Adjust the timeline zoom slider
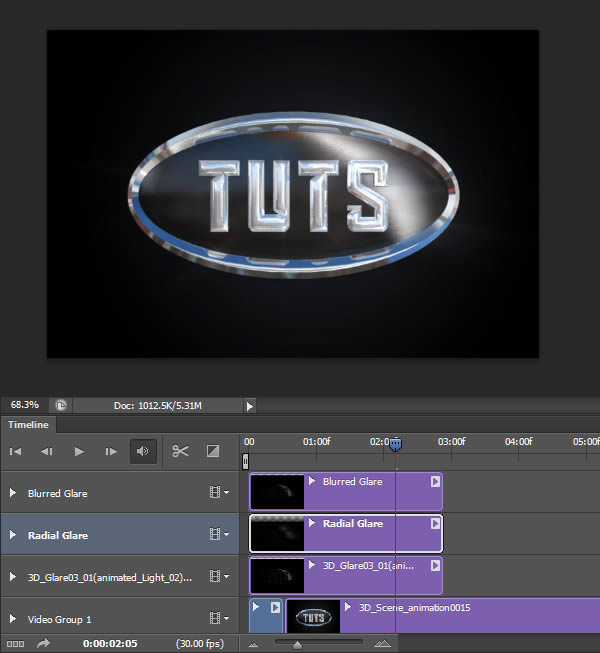 click(297, 645)
